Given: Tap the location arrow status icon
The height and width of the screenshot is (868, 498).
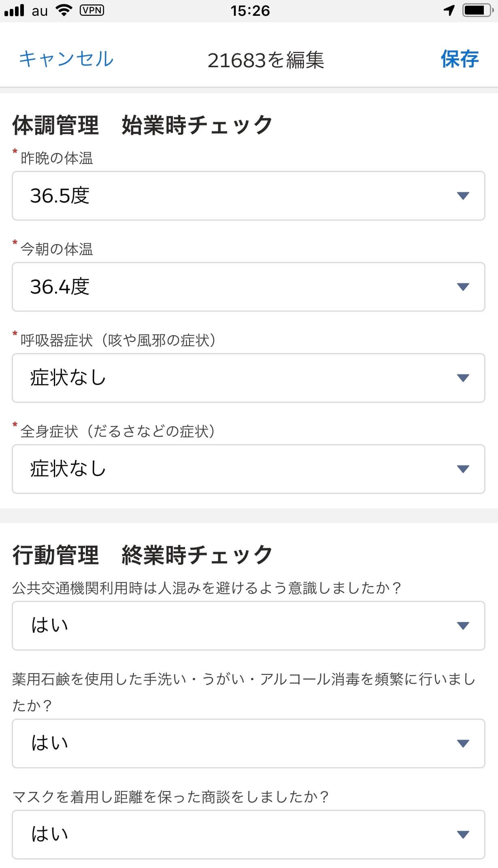Looking at the screenshot, I should (x=449, y=11).
